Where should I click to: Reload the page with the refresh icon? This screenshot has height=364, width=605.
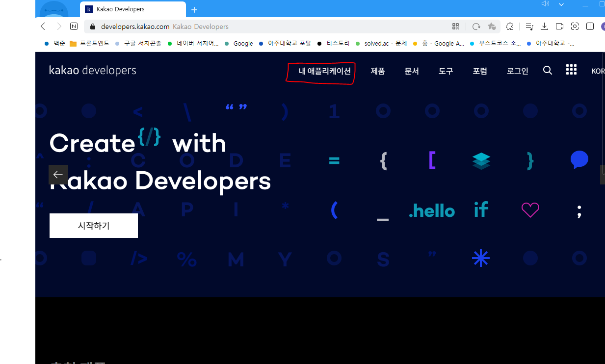click(x=476, y=26)
